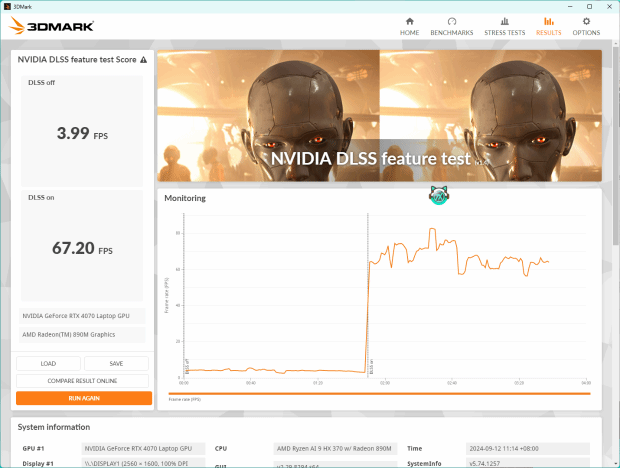This screenshot has width=620, height=468.
Task: Click the 3DMark title bar app icon
Action: pyautogui.click(x=7, y=6)
